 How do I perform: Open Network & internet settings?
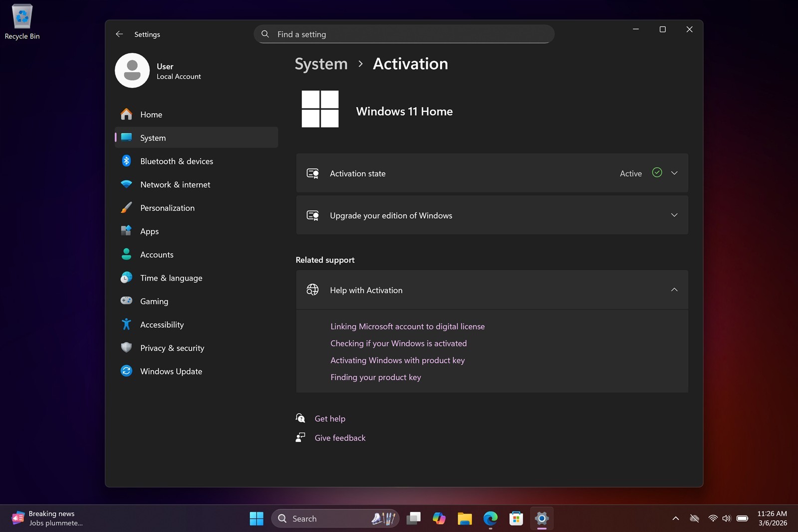point(196,184)
